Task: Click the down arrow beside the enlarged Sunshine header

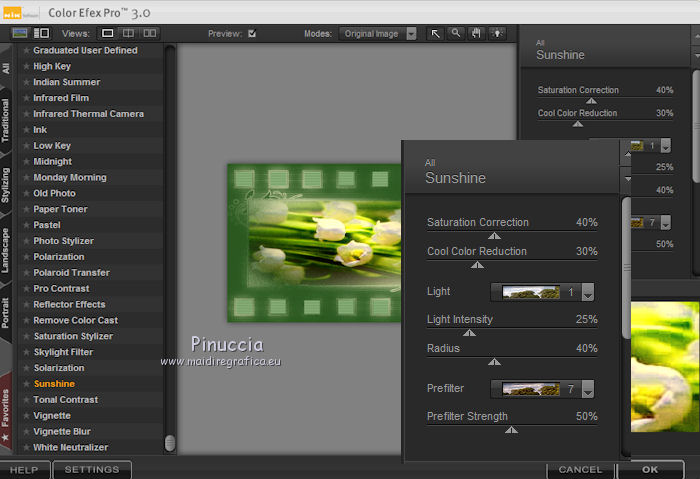Action: click(627, 179)
